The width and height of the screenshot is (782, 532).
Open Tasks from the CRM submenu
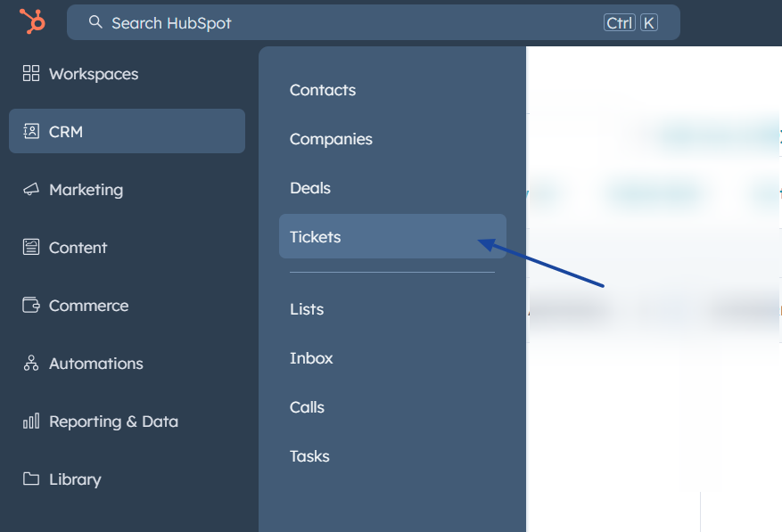tap(309, 456)
